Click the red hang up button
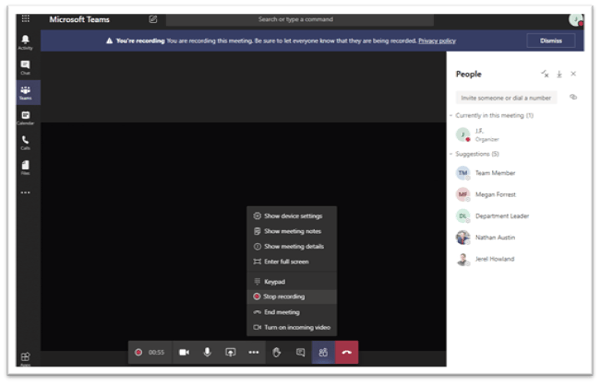 pos(347,352)
